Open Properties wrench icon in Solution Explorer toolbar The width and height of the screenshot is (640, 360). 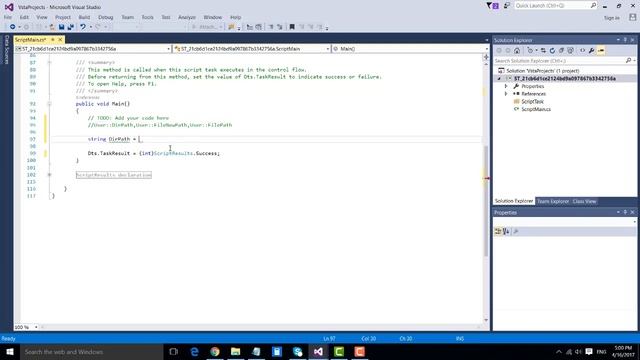coord(591,51)
